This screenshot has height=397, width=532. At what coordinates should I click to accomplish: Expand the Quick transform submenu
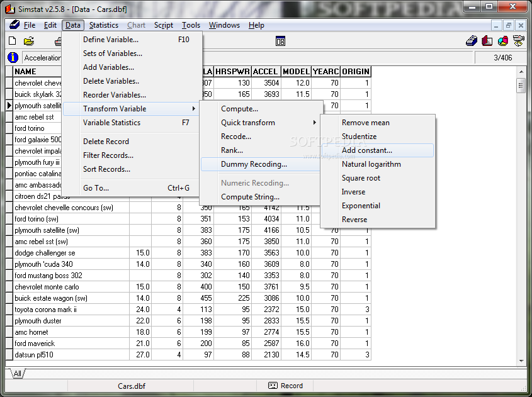click(x=261, y=123)
